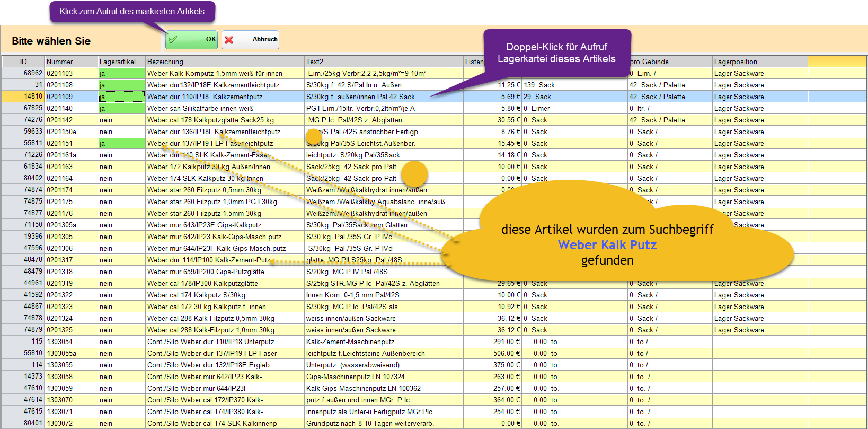This screenshot has height=429, width=868.
Task: Select 'Weber cal 174 Kalkputz S/30kg'
Action: [x=225, y=295]
